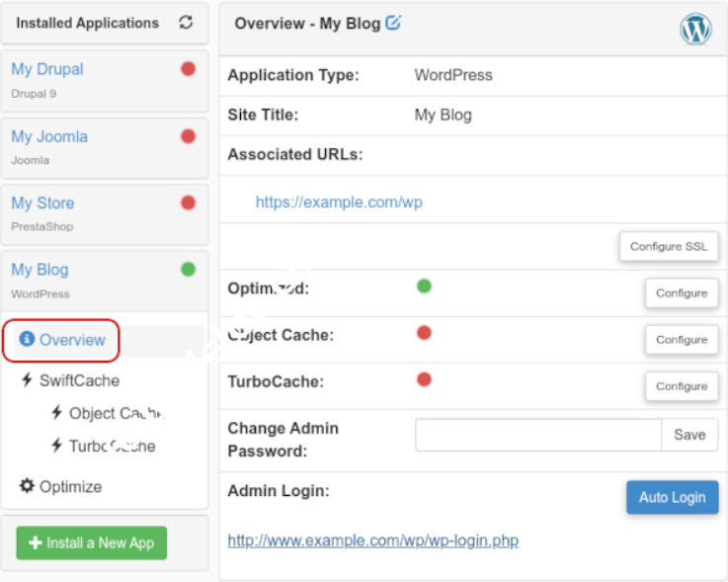Select the Object Cache sidebar submenu item
This screenshot has height=582, width=728.
coord(116,413)
